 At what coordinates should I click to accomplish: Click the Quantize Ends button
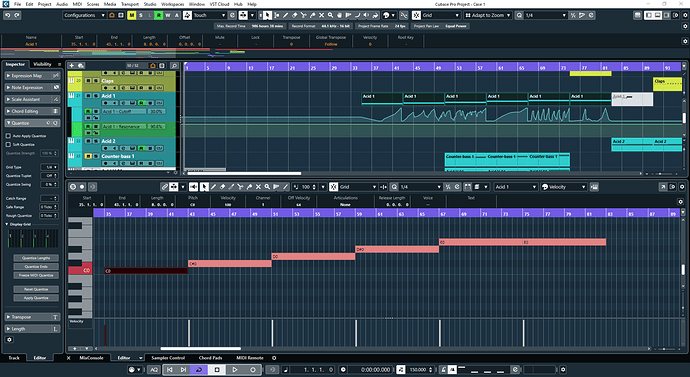36,267
